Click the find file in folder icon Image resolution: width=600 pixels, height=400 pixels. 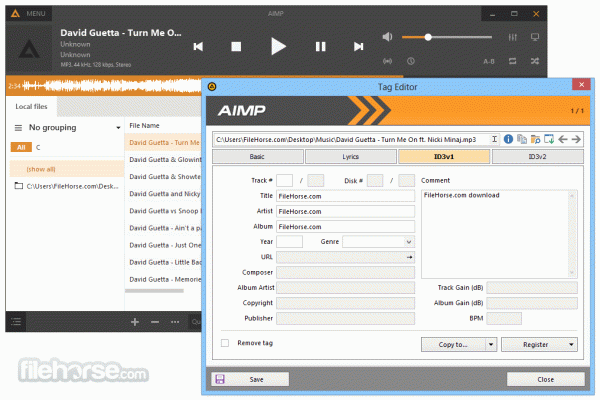point(535,139)
